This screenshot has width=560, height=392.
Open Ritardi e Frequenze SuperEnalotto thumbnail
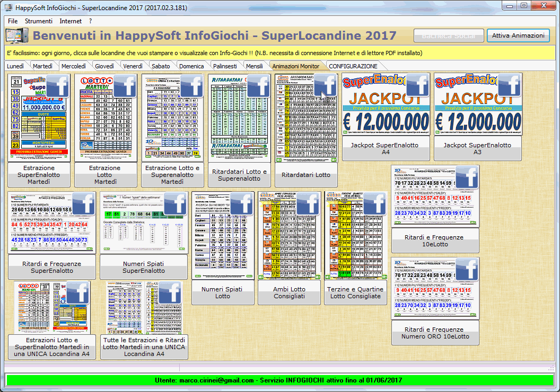coord(51,222)
